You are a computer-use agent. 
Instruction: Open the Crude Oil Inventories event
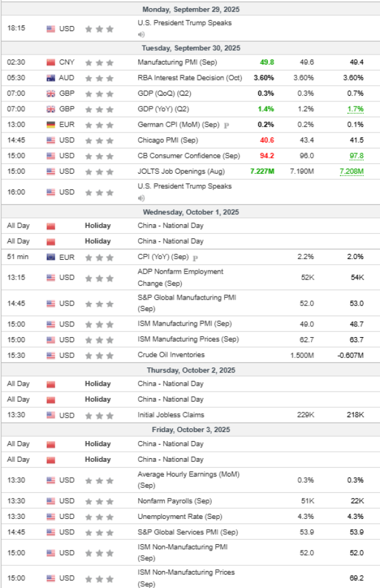171,355
